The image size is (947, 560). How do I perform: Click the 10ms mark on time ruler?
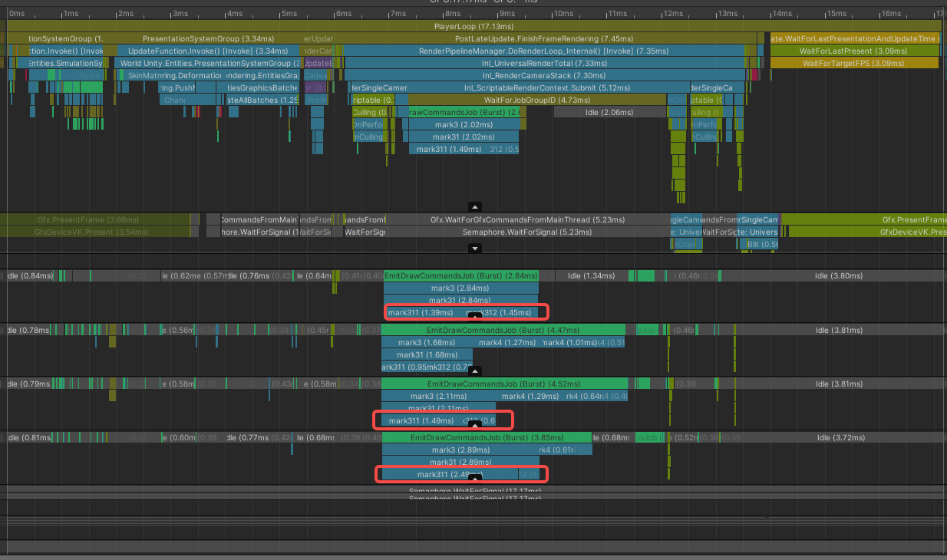[563, 14]
